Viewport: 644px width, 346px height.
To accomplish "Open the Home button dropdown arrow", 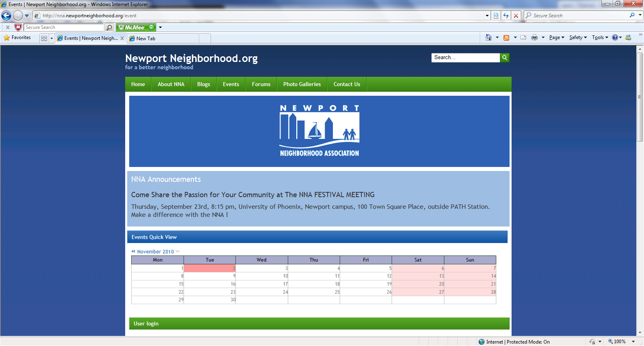I will (497, 37).
